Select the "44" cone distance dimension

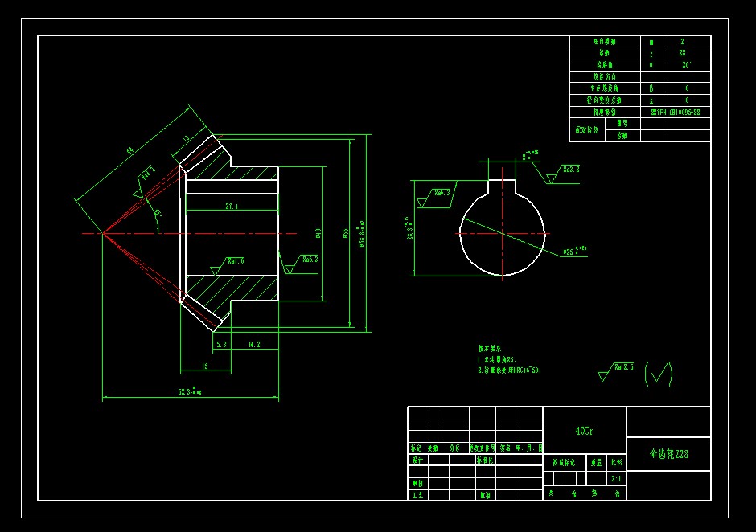point(129,150)
